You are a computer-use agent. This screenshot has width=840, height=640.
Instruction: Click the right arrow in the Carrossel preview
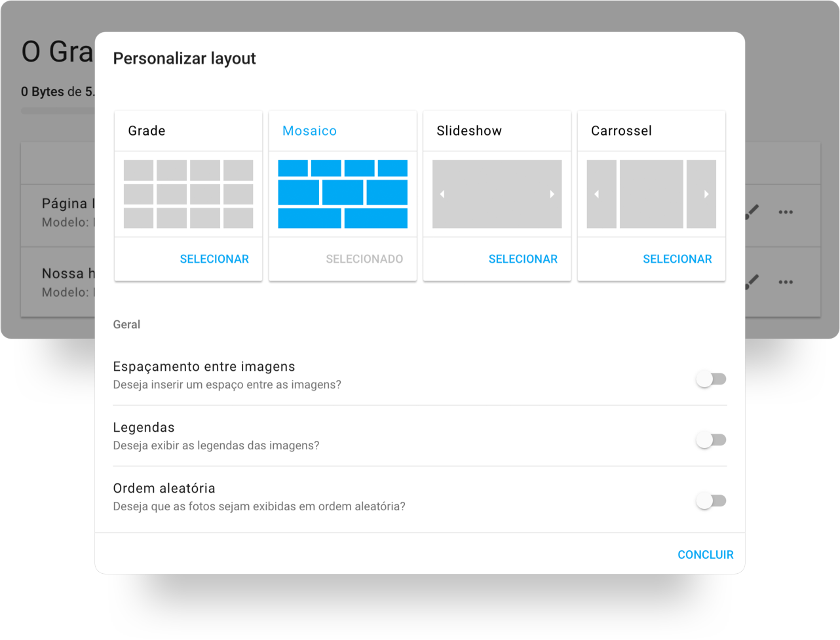point(706,194)
